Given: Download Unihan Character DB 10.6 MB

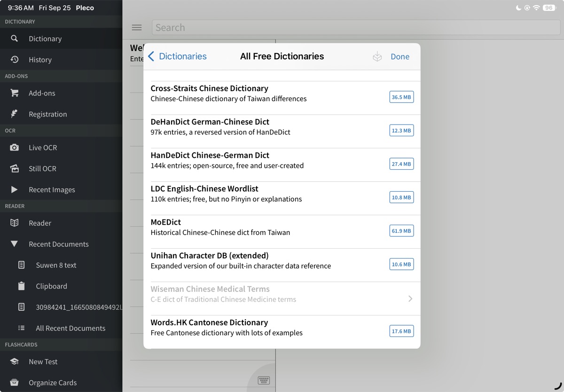Looking at the screenshot, I should tap(402, 264).
